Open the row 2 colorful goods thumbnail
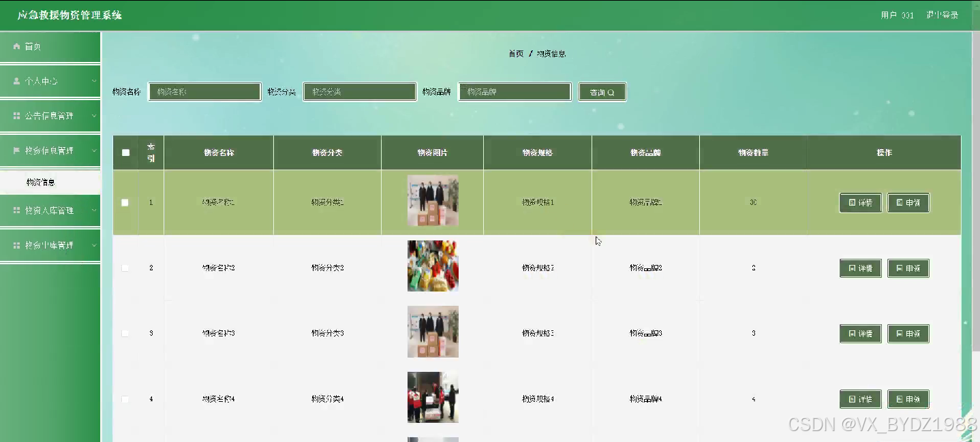This screenshot has width=980, height=442. 433,266
